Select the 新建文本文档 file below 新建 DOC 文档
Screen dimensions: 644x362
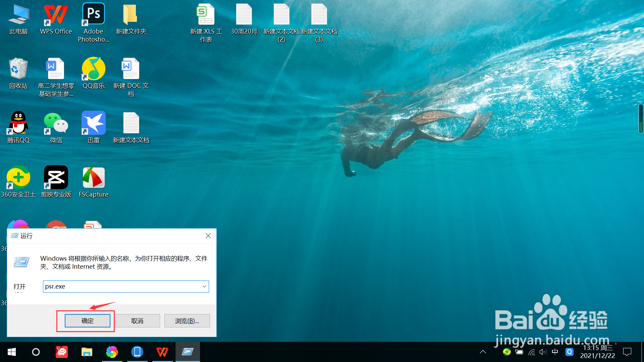131,127
